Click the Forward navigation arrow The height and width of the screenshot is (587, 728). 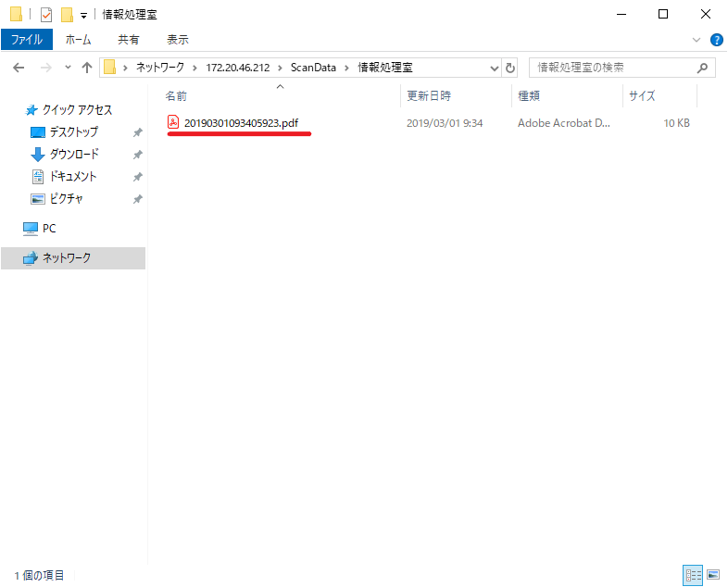[x=46, y=68]
